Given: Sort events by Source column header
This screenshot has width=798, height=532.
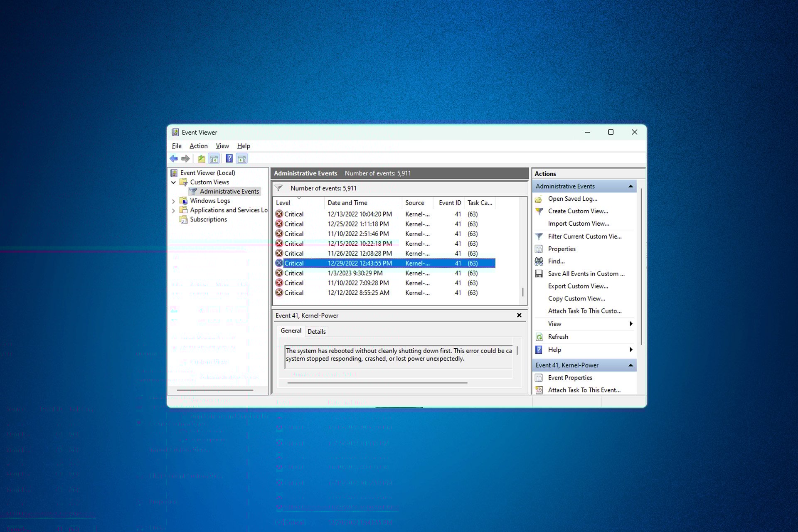Looking at the screenshot, I should click(x=418, y=203).
